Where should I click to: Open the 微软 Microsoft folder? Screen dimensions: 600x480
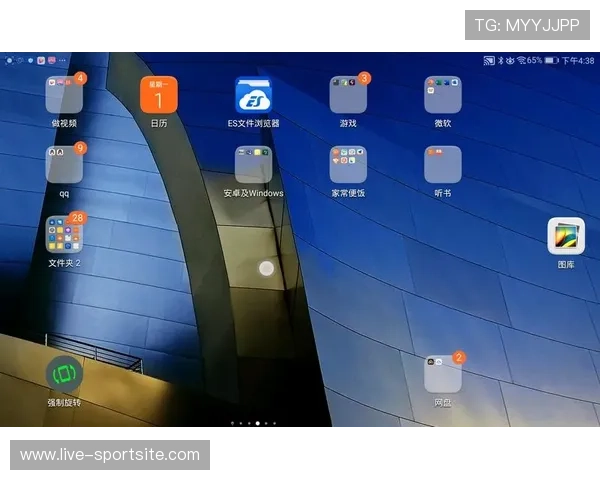(x=442, y=96)
